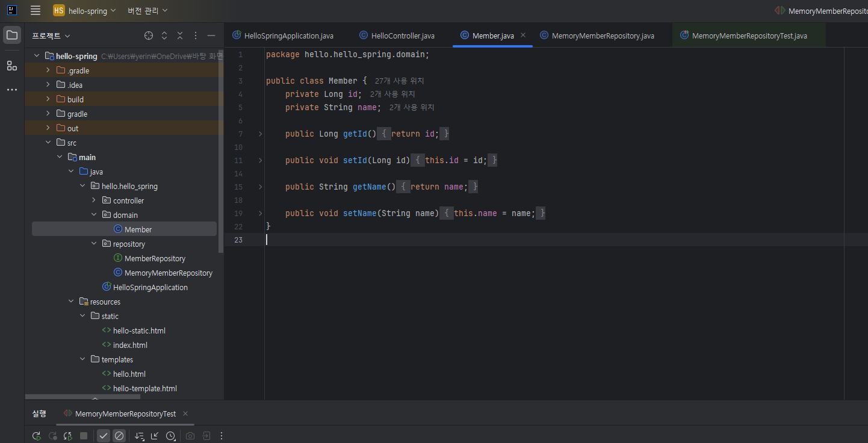Switch to MemoryMemberRepository.java tab

point(597,36)
